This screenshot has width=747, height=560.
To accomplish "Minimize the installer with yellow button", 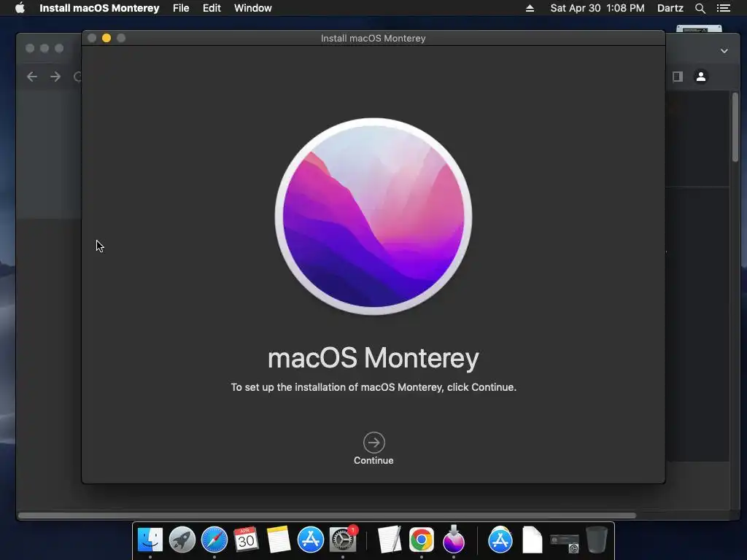I will 107,38.
